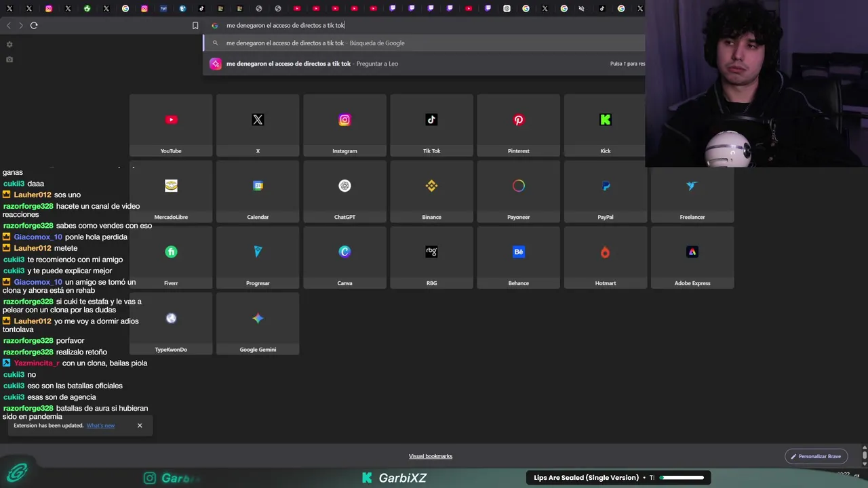
Task: Open the sidebar settings gear icon
Action: pos(9,45)
